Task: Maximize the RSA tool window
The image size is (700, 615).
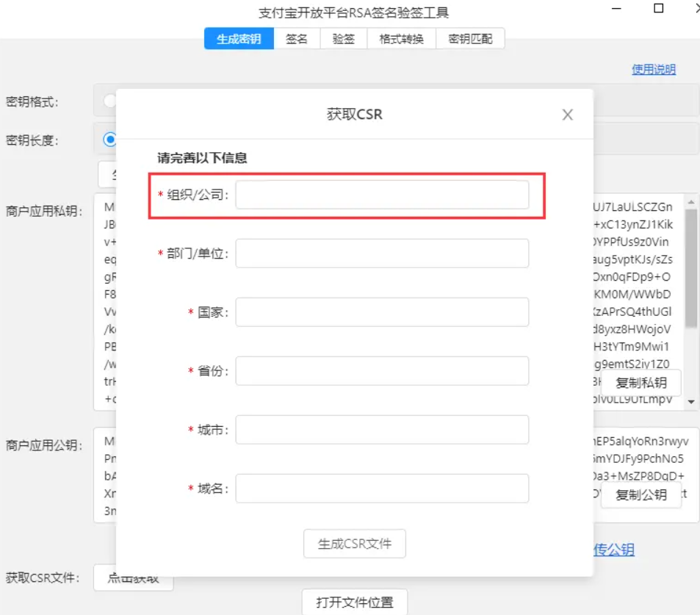Action: tap(658, 9)
